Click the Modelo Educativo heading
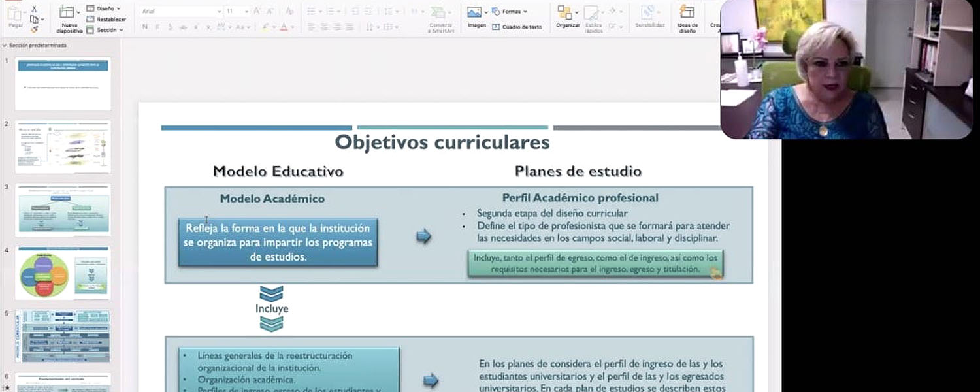 coord(278,171)
